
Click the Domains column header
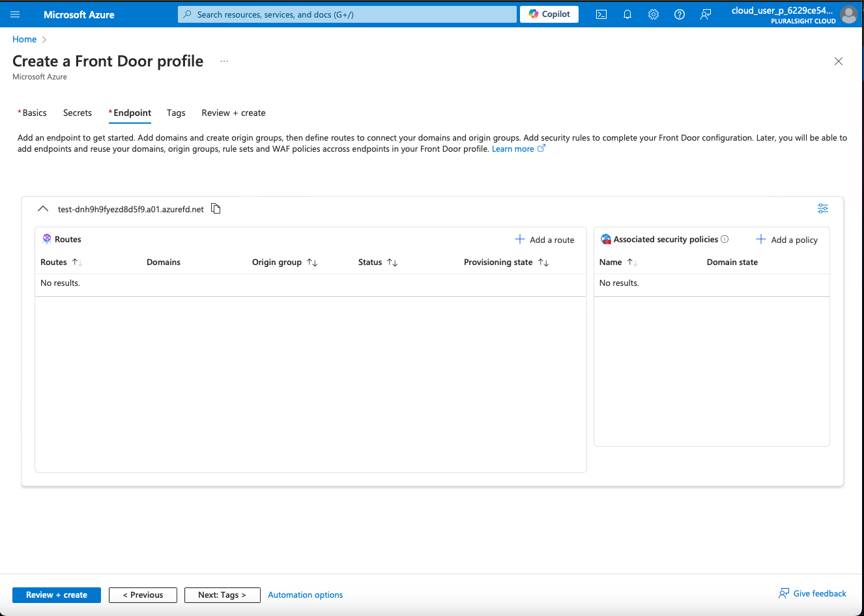click(x=164, y=262)
